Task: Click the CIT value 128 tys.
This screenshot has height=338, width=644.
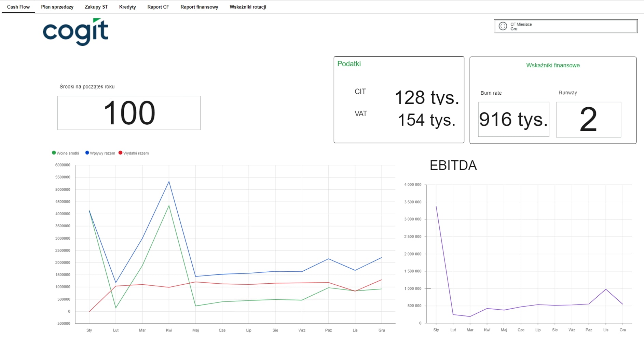Action: 427,97
